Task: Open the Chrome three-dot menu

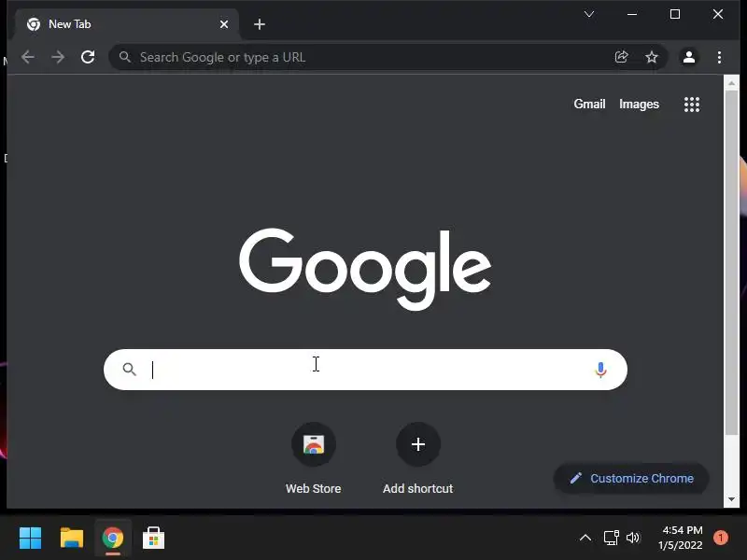Action: (719, 57)
